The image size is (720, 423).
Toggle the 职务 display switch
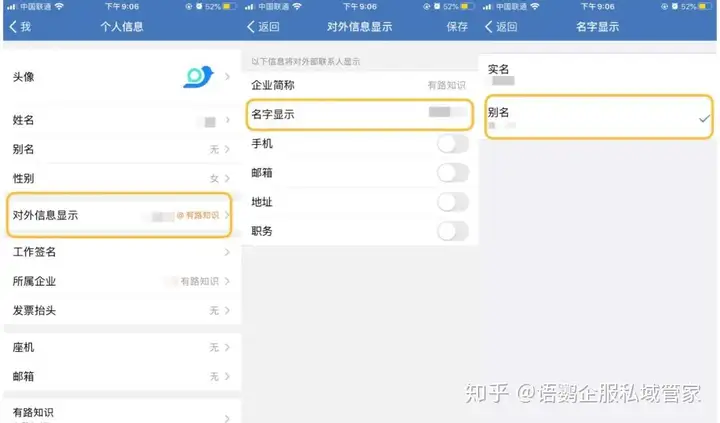[452, 231]
